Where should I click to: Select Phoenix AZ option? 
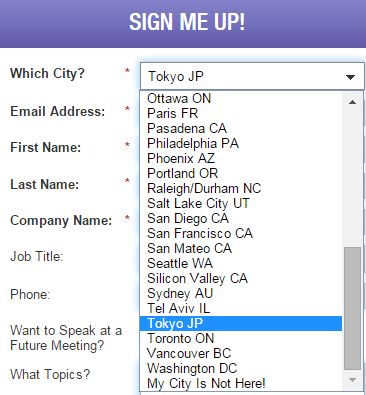241,158
